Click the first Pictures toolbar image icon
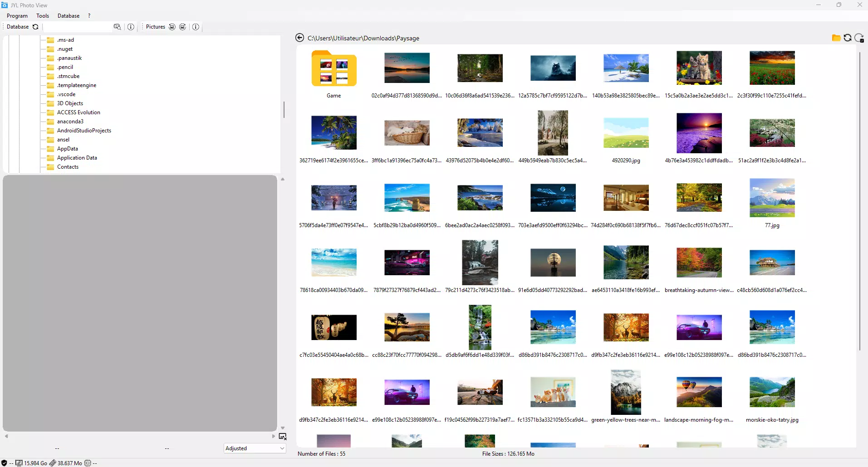 pyautogui.click(x=172, y=27)
